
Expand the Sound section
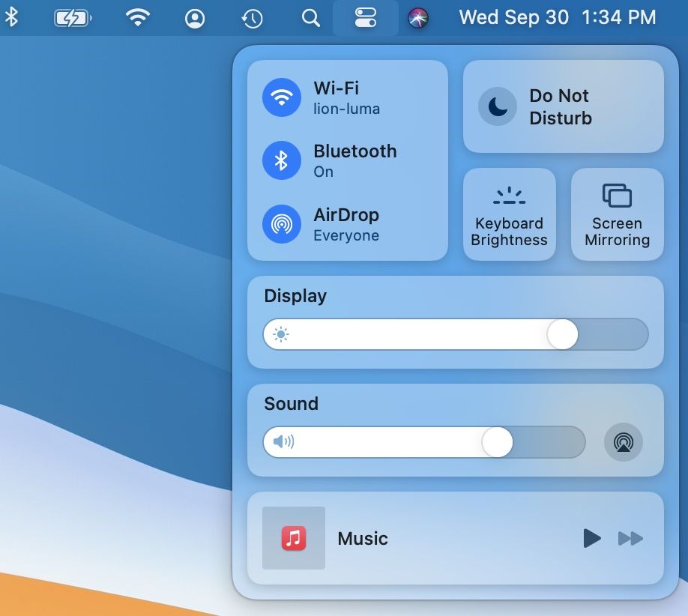291,404
